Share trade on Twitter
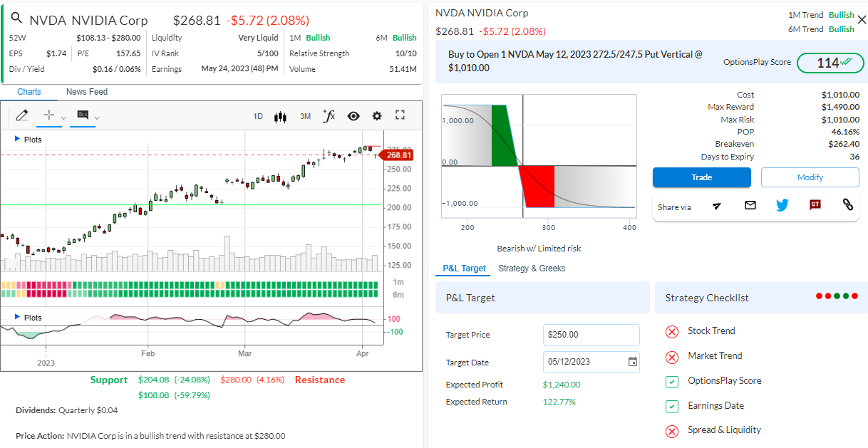Viewport: 868px width, 448px height. click(782, 205)
